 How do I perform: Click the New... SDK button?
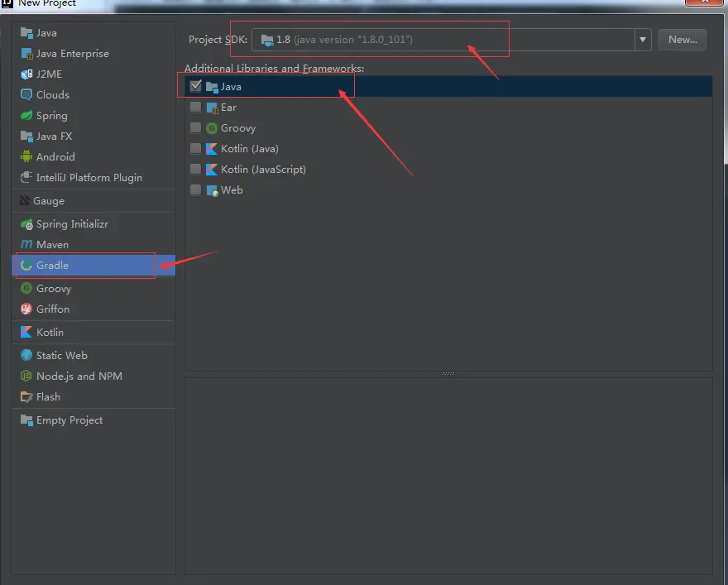682,40
